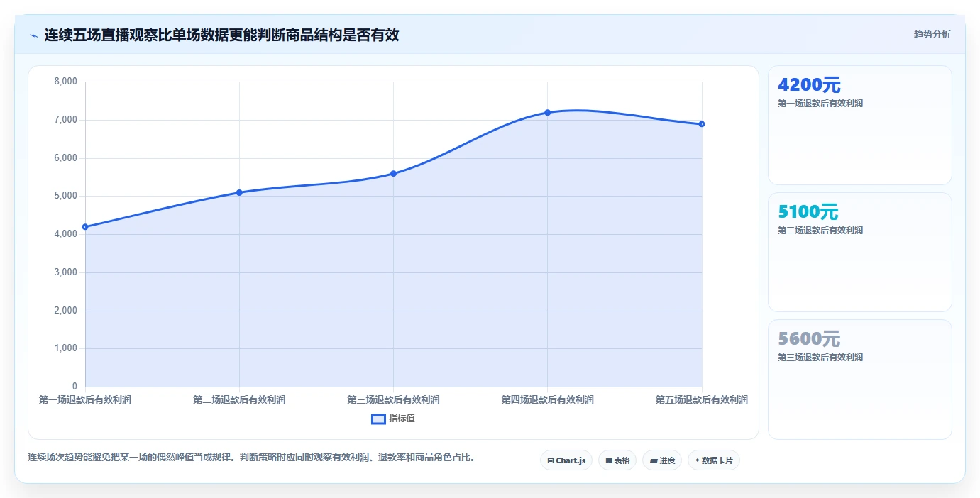Click the fifth session data point
The image size is (980, 498).
pyautogui.click(x=702, y=124)
